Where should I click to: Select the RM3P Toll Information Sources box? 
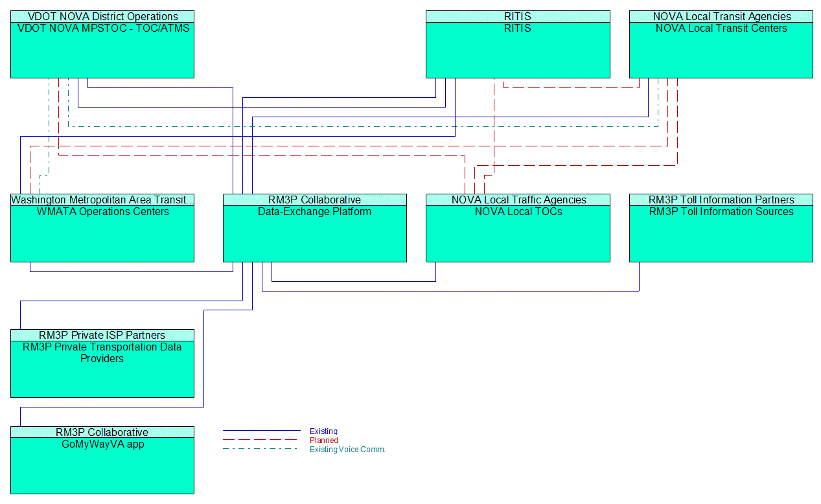tap(721, 234)
